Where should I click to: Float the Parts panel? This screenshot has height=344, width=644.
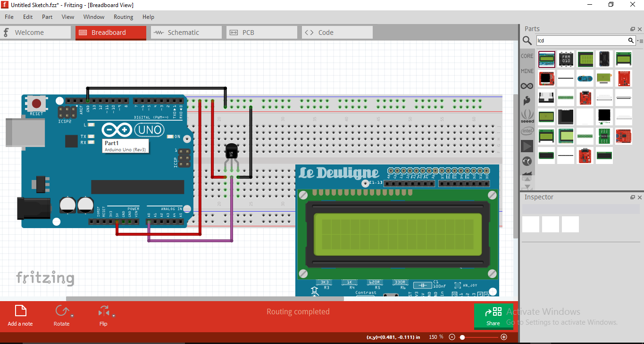633,29
